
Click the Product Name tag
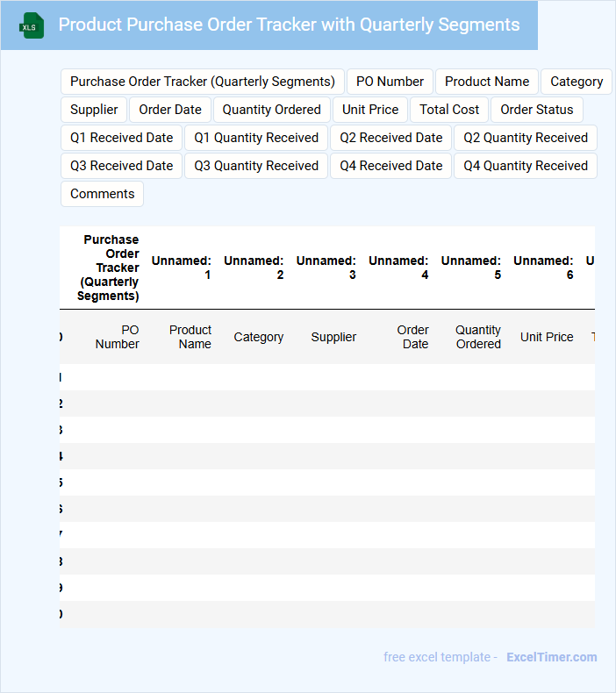tap(486, 82)
